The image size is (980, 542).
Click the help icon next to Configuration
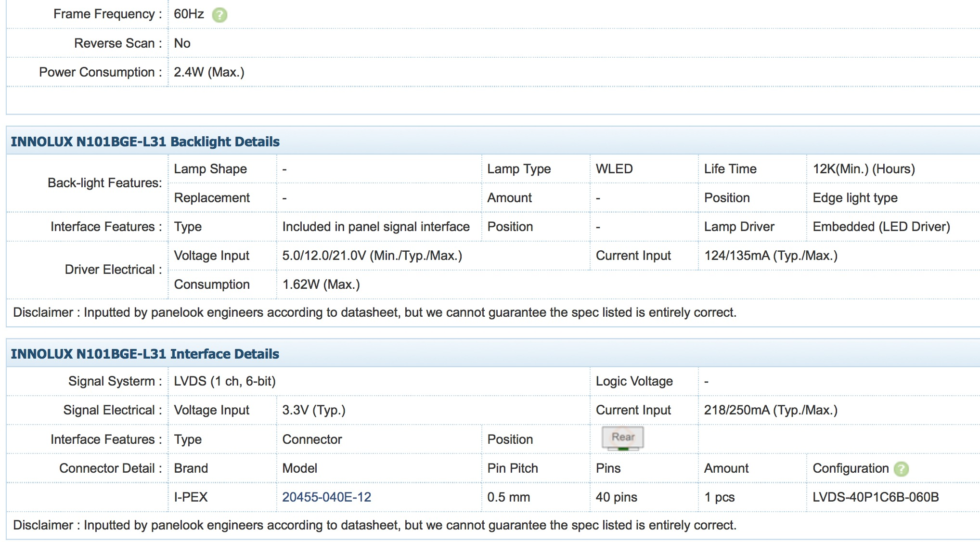901,469
